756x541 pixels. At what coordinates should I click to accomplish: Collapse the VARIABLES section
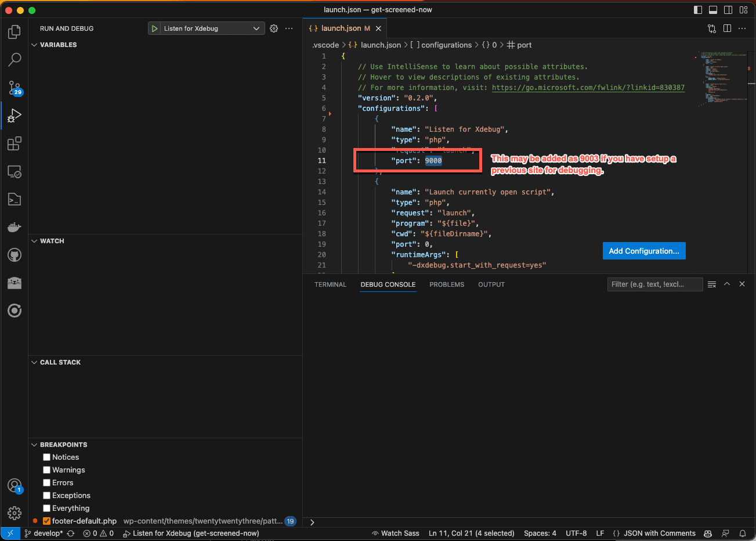click(34, 44)
